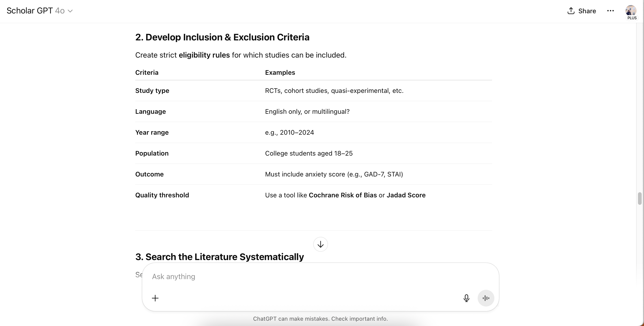Click the Study type table row
The height and width of the screenshot is (326, 644).
click(152, 91)
